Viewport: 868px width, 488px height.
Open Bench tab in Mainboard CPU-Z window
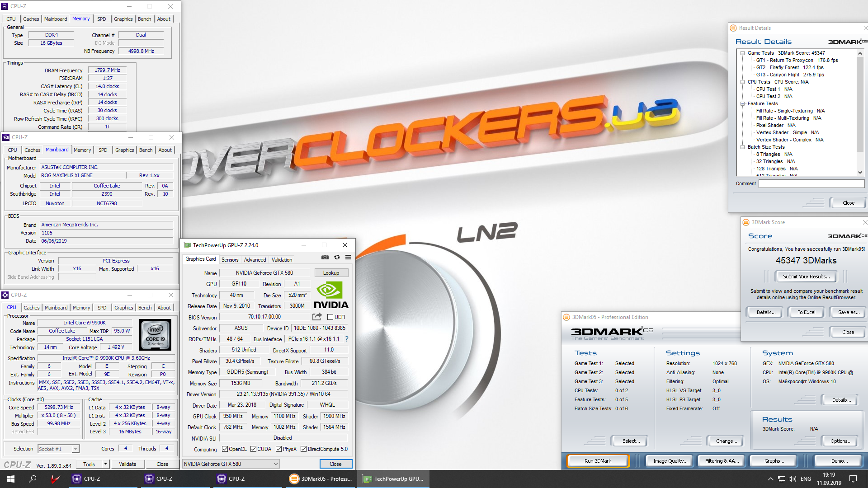(146, 150)
